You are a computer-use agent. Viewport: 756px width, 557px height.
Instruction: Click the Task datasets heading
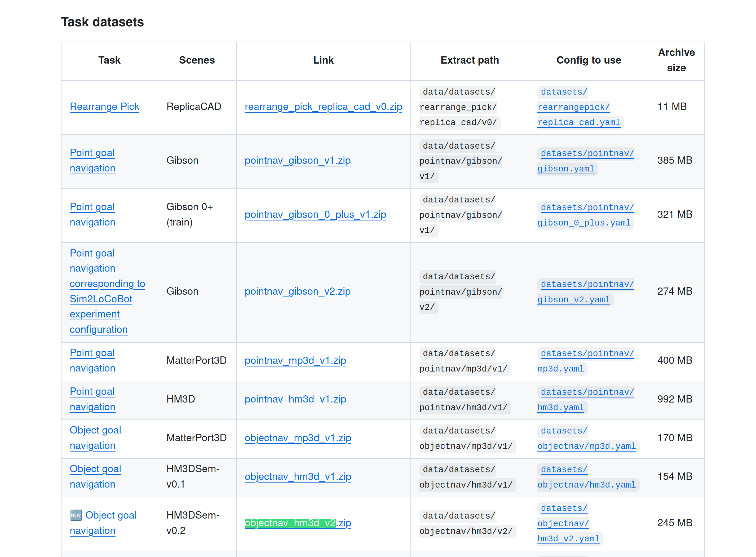click(102, 22)
